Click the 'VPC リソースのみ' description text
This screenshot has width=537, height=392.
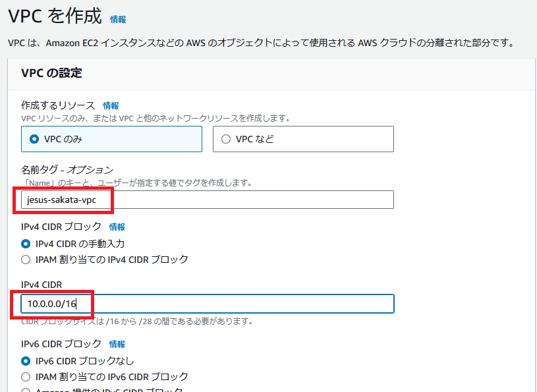[x=155, y=119]
